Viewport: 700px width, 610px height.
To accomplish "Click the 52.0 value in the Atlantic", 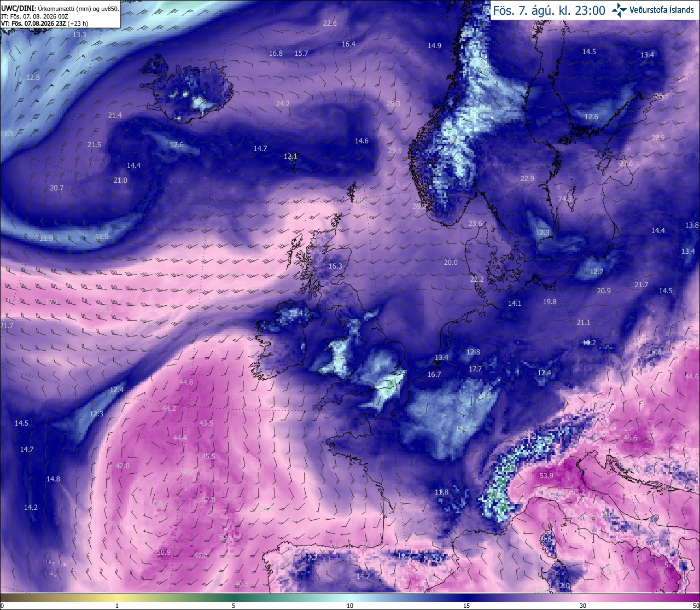I will click(x=208, y=499).
